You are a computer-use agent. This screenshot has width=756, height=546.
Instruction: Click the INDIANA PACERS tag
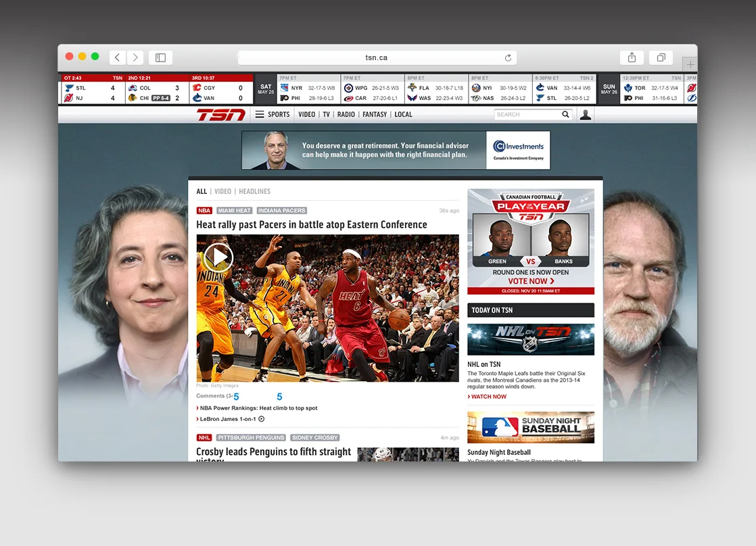(x=281, y=211)
